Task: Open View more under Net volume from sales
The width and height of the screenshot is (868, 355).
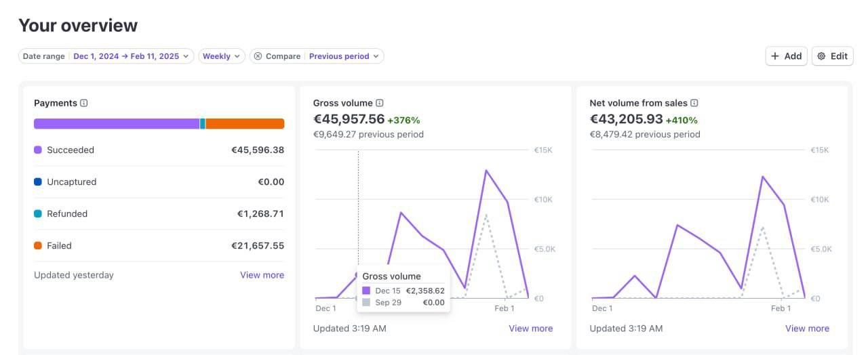Action: [807, 329]
